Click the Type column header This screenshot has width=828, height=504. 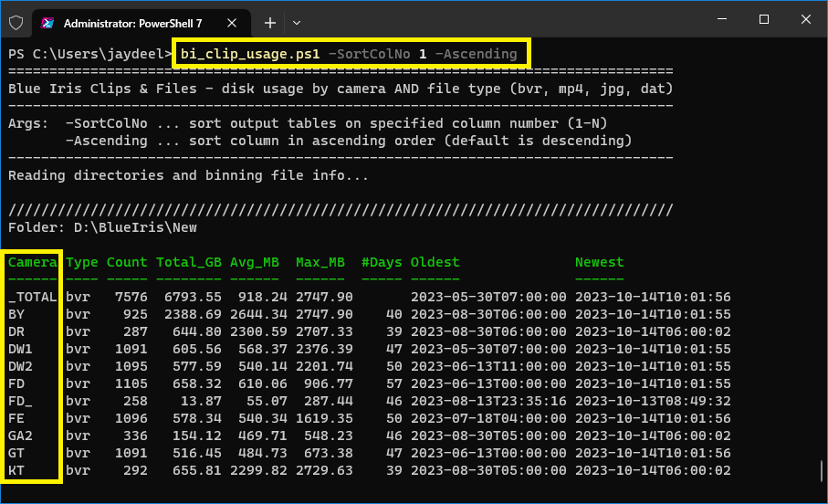(82, 263)
